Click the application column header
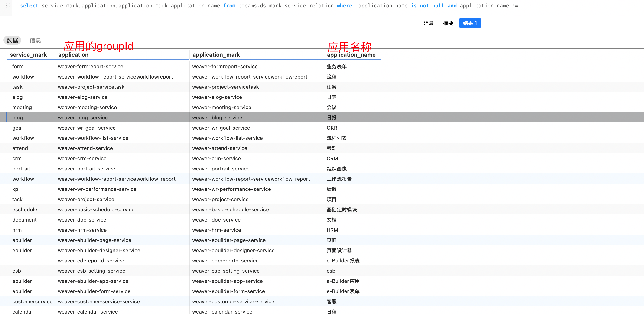Image resolution: width=644 pixels, height=314 pixels. [x=73, y=55]
